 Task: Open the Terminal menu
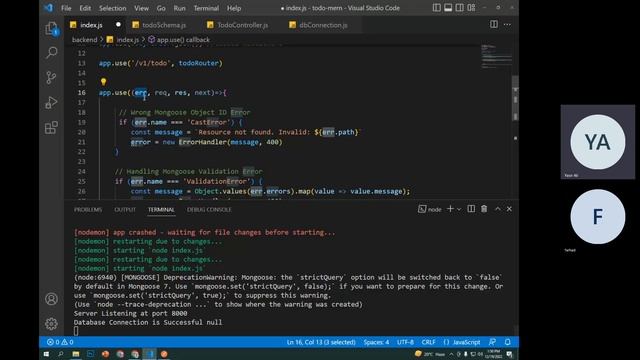tap(206, 8)
